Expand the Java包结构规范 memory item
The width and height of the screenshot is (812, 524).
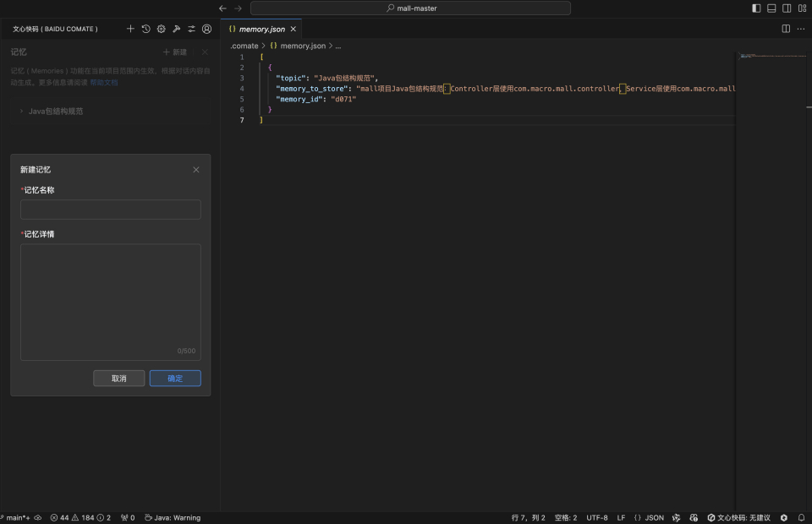tap(56, 111)
